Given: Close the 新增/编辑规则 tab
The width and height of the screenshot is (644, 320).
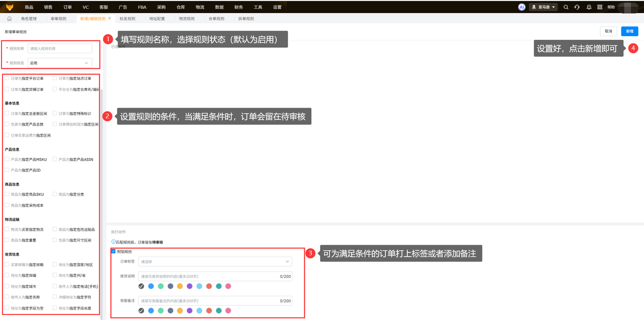Looking at the screenshot, I should 110,18.
